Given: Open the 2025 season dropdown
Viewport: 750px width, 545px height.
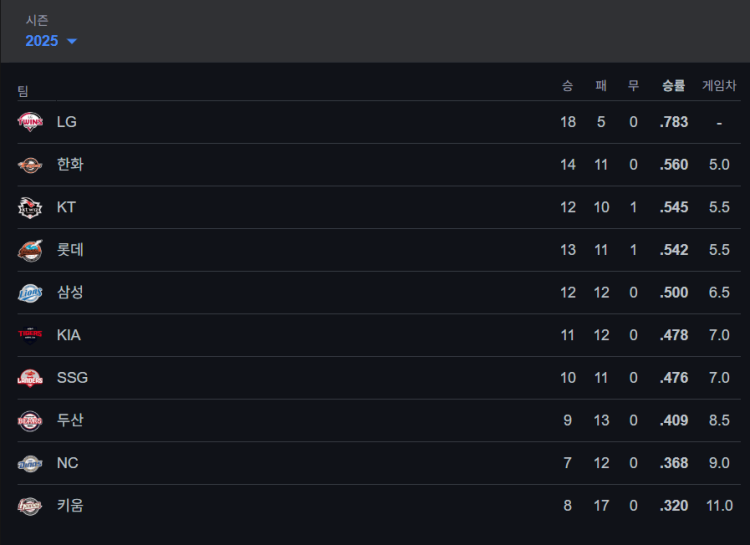Looking at the screenshot, I should point(43,41).
